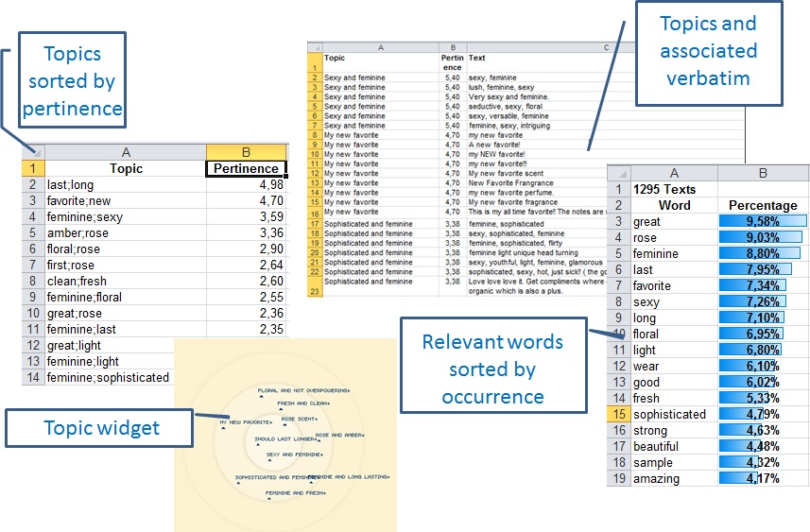Click 'FRESH AND CLEAN+' in topic widget

pyautogui.click(x=303, y=403)
